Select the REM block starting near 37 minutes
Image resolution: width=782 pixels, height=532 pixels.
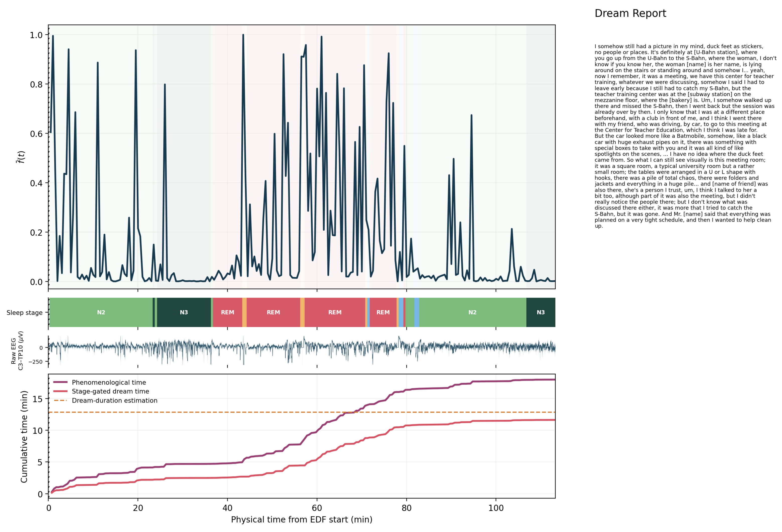pos(228,312)
